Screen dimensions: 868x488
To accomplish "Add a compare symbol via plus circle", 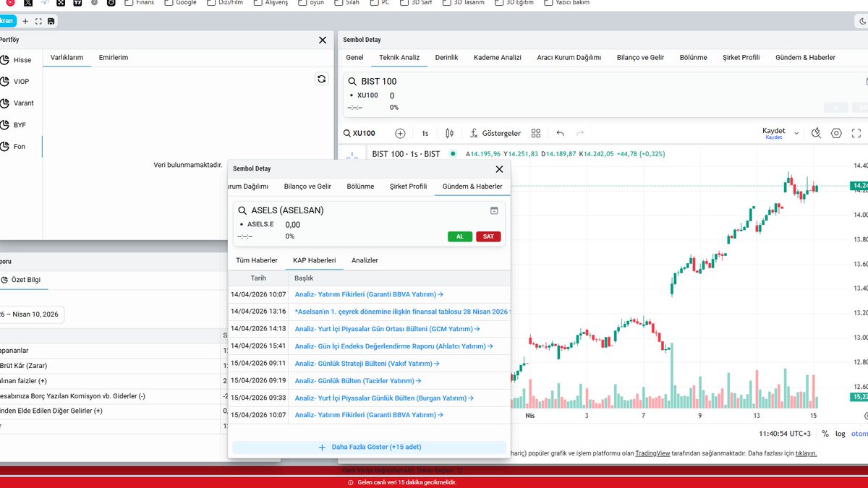I will tap(400, 133).
